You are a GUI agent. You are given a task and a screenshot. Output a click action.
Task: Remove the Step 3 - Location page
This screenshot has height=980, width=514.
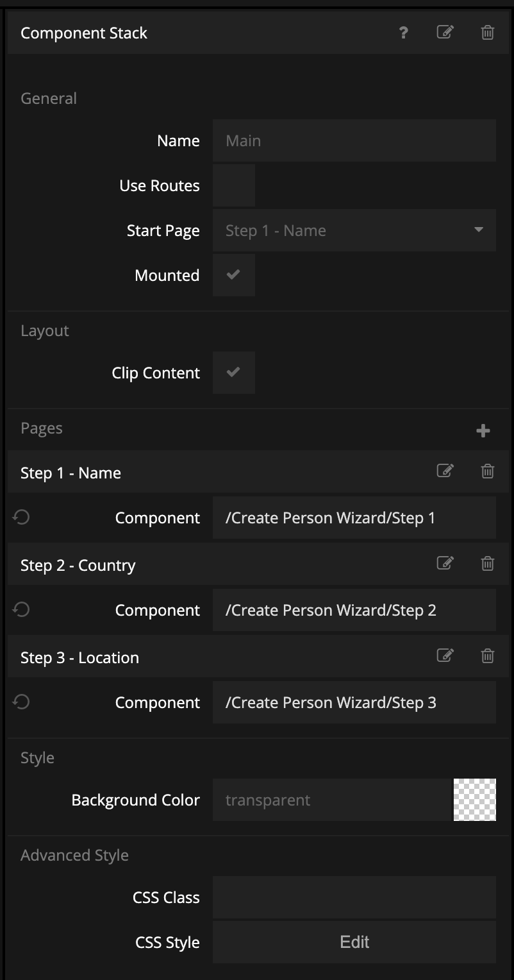coord(488,657)
